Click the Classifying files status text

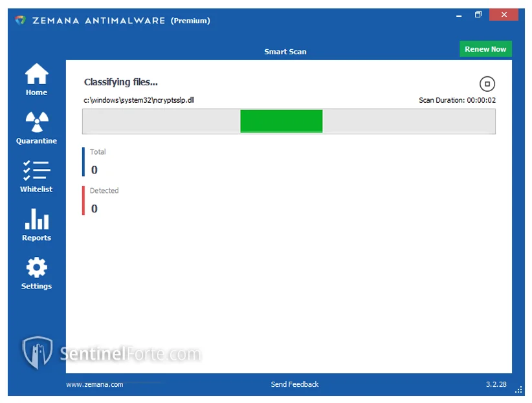pyautogui.click(x=121, y=82)
